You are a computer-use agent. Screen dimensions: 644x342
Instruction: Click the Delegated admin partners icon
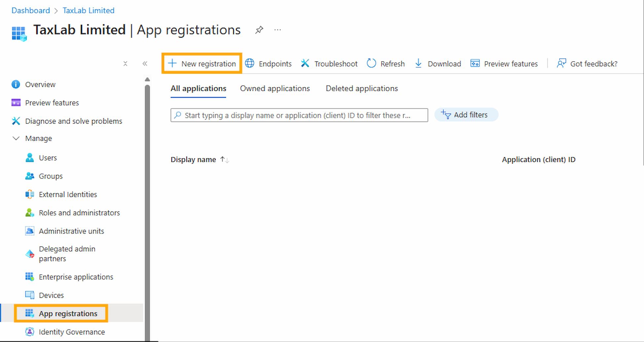(x=30, y=254)
